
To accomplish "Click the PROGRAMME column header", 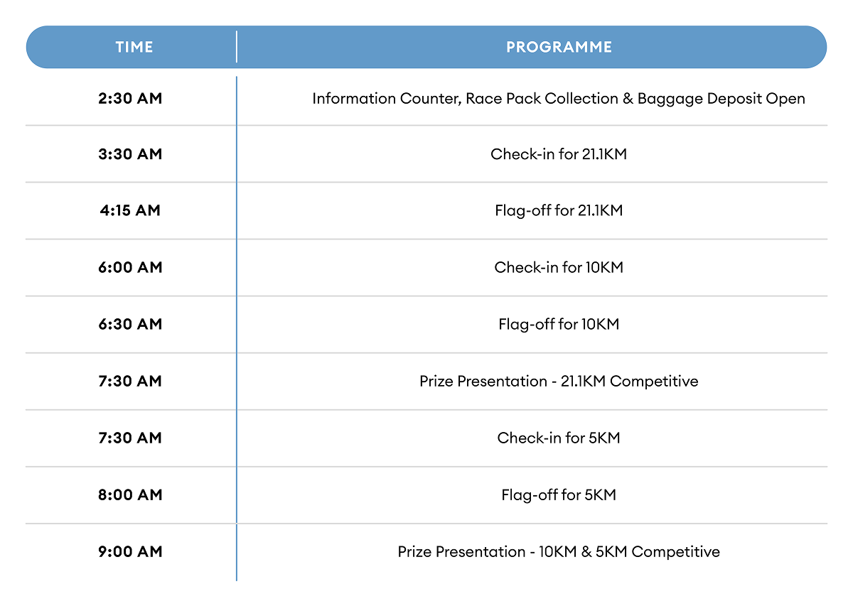I will (559, 48).
